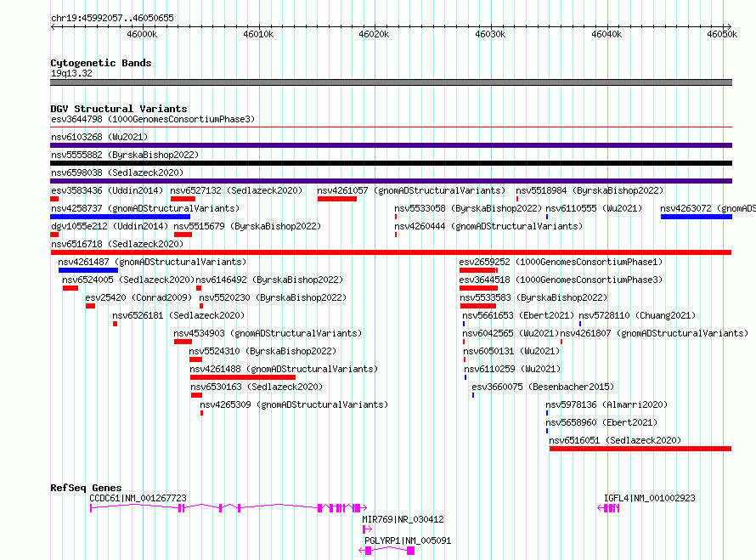
Task: Select nsv4261487 gnomAD variant label
Action: click(152, 262)
